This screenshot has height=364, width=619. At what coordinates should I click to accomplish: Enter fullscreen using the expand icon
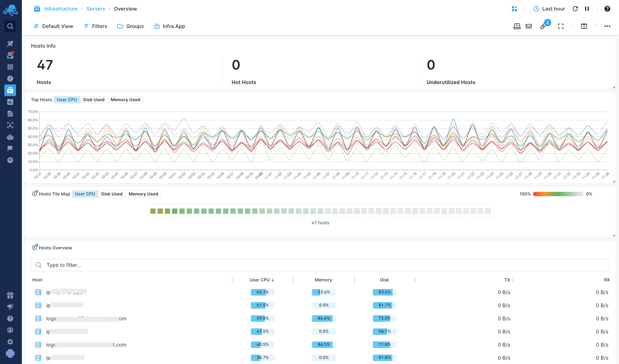pos(561,26)
